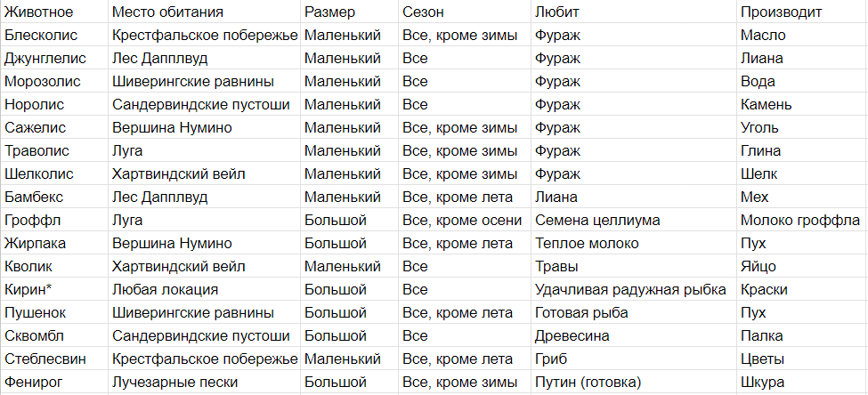Select the "Животное" header cell
This screenshot has width=868, height=395.
pos(39,12)
